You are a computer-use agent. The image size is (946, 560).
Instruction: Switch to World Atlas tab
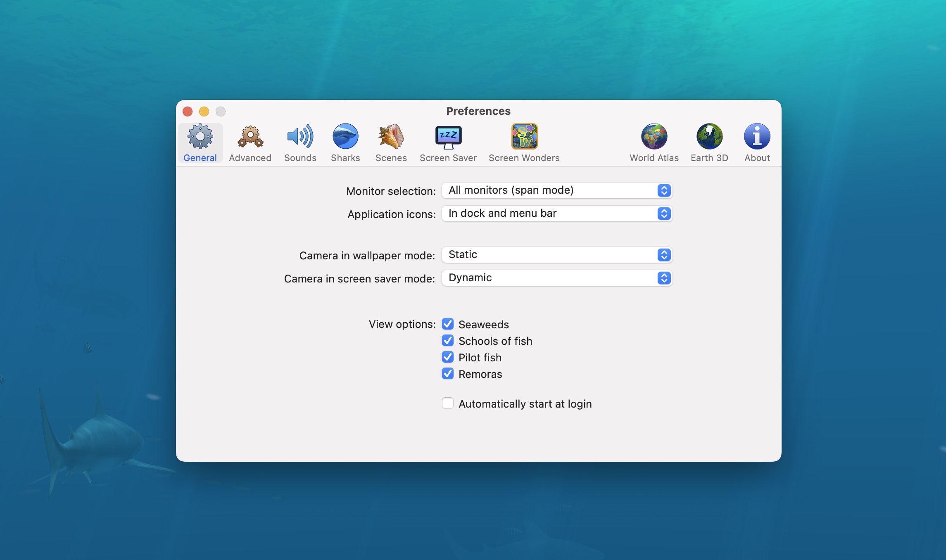(654, 142)
